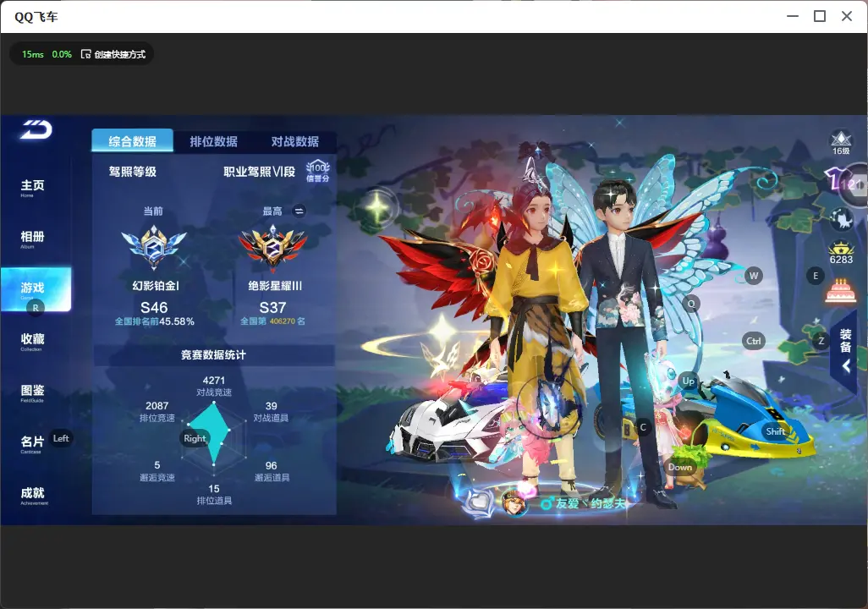Click the 96 邂逅道具 stat
The height and width of the screenshot is (609, 868).
272,471
